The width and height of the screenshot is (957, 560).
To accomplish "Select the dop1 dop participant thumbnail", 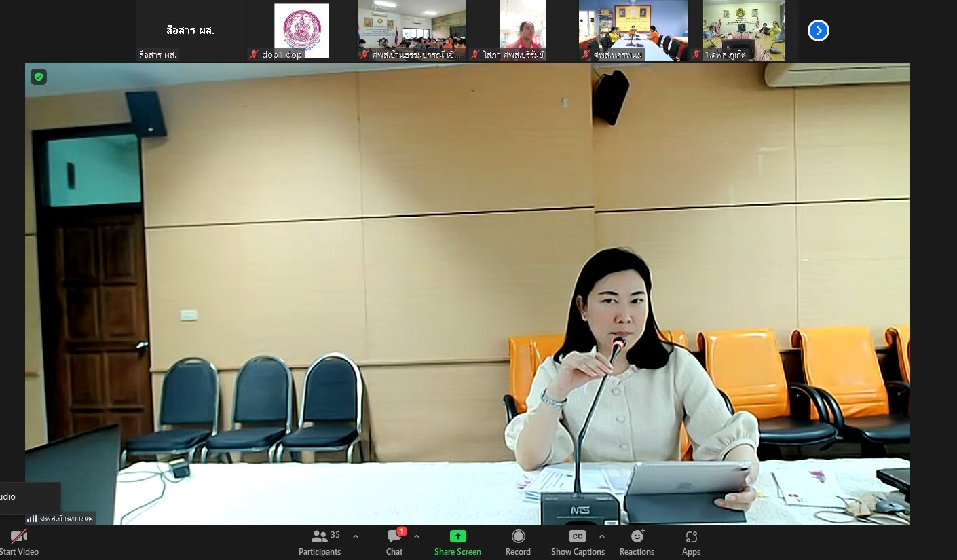I will coord(301,31).
